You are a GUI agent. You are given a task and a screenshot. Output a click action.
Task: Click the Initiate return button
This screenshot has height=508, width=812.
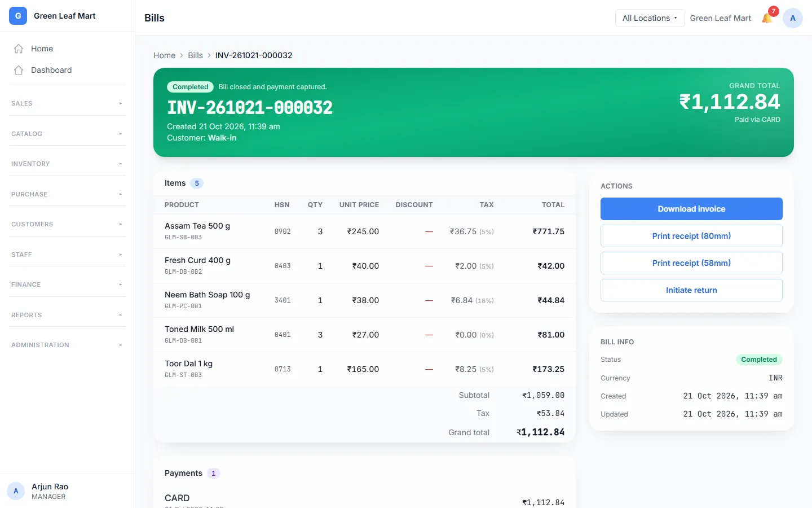click(691, 290)
